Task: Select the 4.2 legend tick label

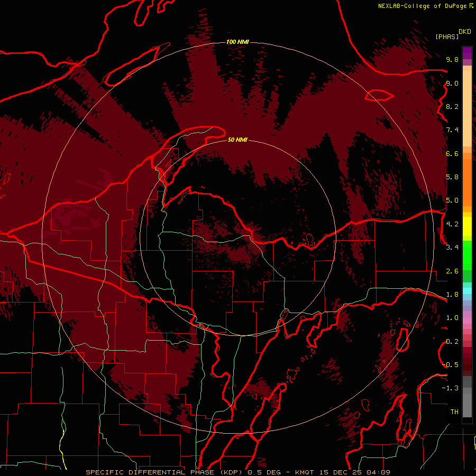Action: click(x=452, y=224)
